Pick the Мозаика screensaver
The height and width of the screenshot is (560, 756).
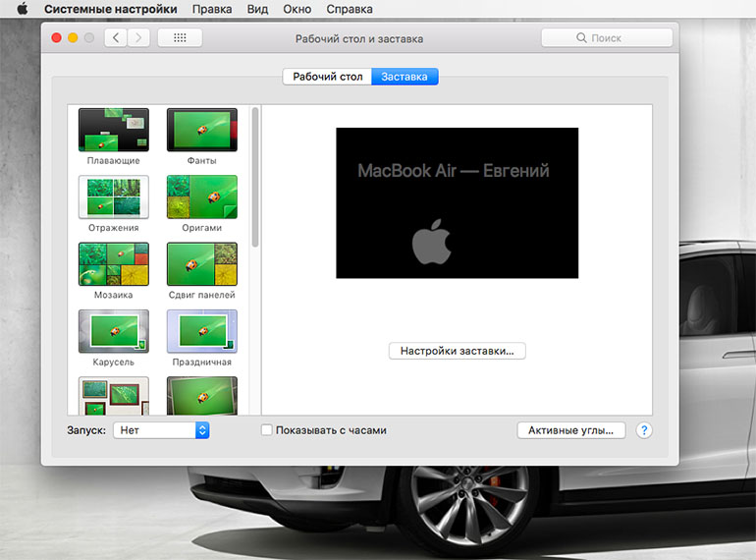114,264
